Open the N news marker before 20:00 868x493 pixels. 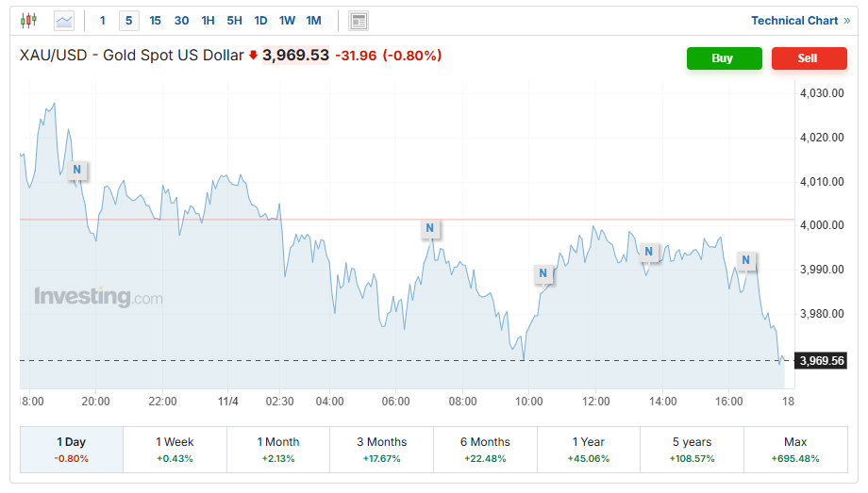(x=78, y=170)
